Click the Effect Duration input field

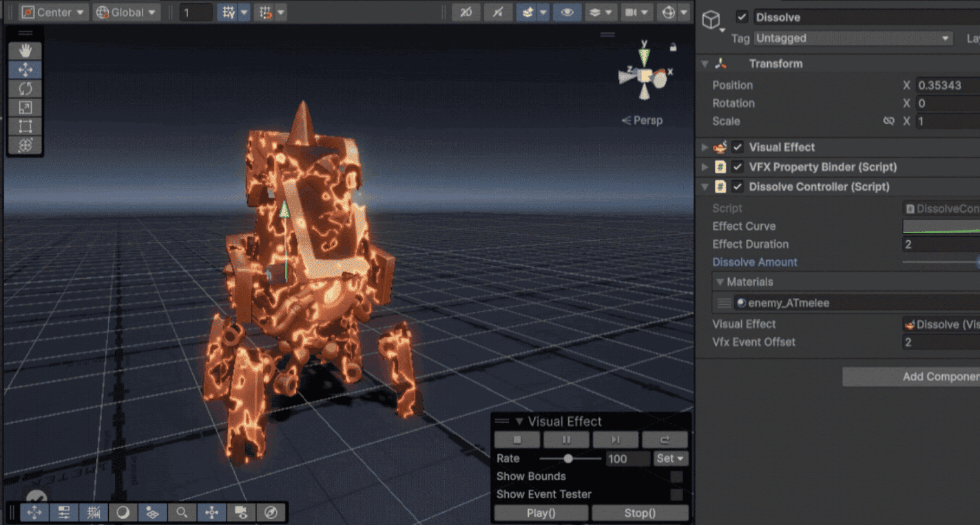pyautogui.click(x=941, y=244)
